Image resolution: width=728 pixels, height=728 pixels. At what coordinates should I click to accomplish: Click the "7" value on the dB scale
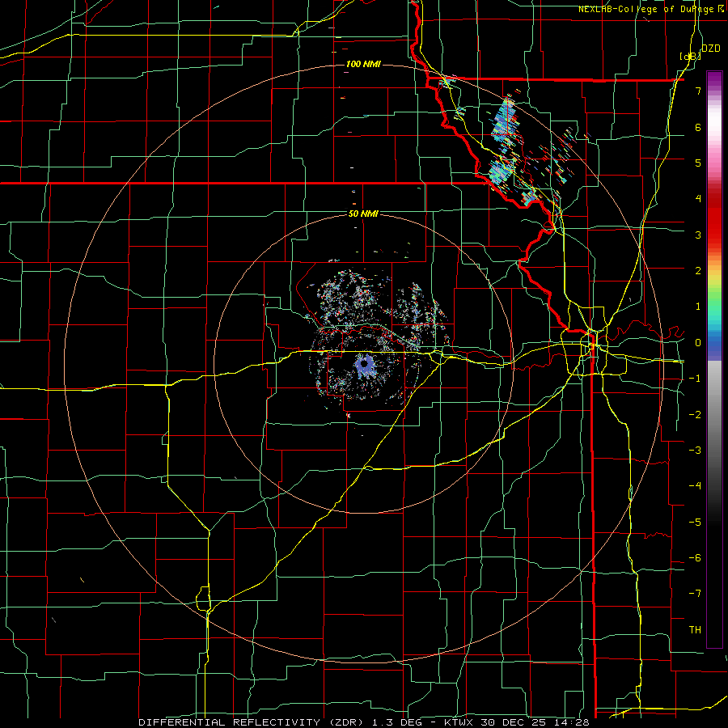pyautogui.click(x=698, y=91)
